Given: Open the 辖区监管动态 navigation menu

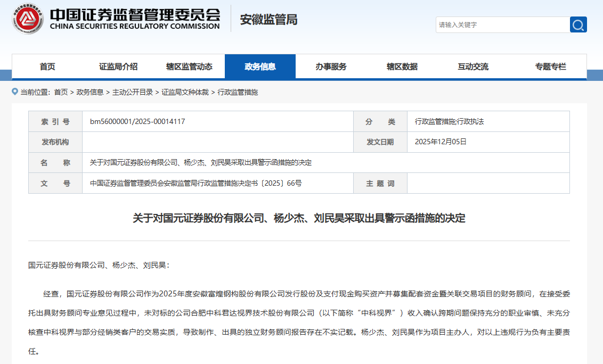Looking at the screenshot, I should [189, 67].
